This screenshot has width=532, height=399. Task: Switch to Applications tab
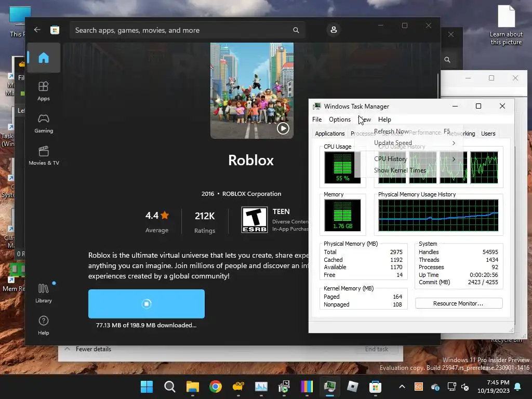(x=329, y=134)
